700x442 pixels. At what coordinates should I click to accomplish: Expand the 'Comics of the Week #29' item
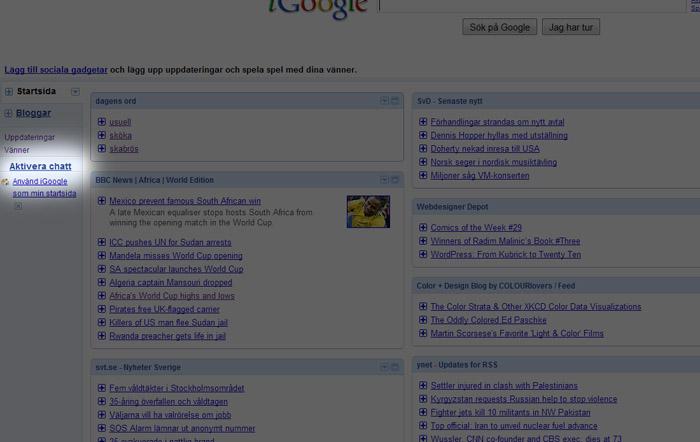(423, 228)
